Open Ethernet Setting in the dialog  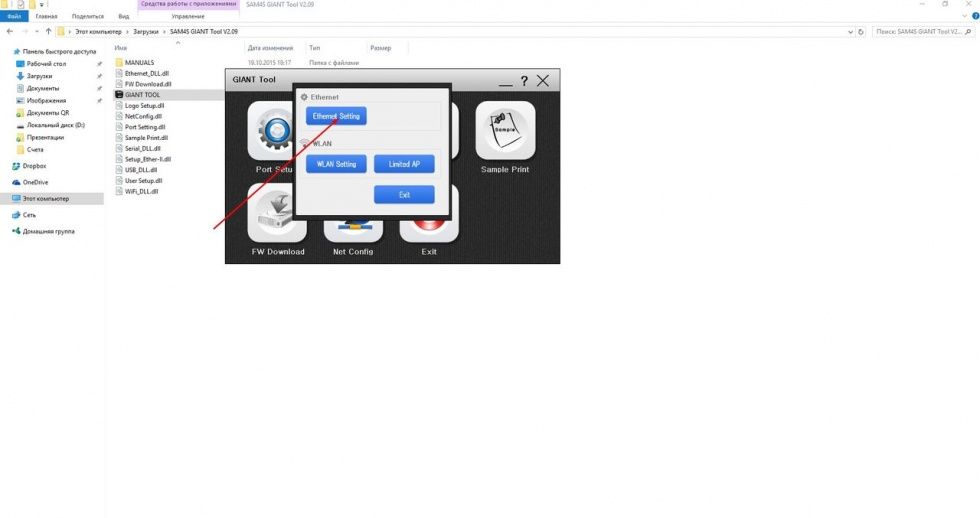pyautogui.click(x=336, y=116)
